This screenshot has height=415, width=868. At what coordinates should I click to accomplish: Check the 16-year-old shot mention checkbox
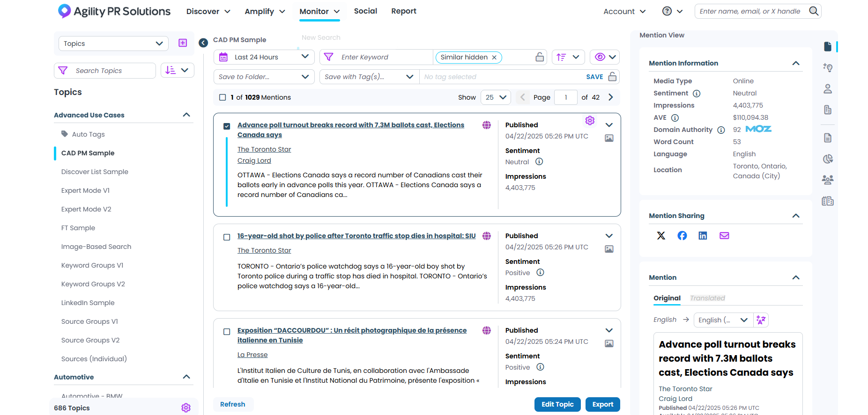coord(227,237)
